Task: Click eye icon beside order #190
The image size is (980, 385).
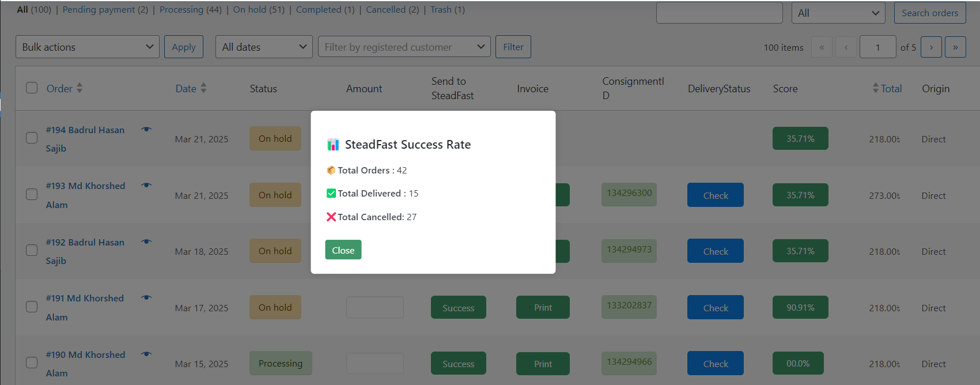Action: pos(146,354)
